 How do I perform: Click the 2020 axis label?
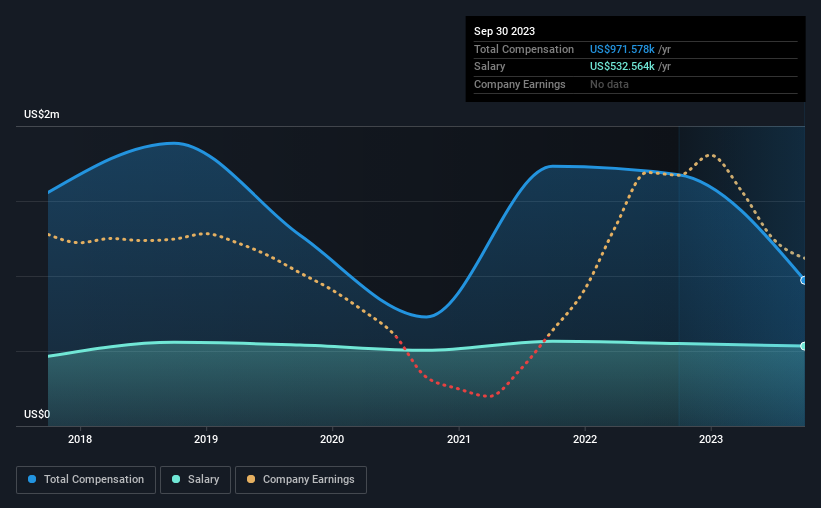tap(332, 439)
